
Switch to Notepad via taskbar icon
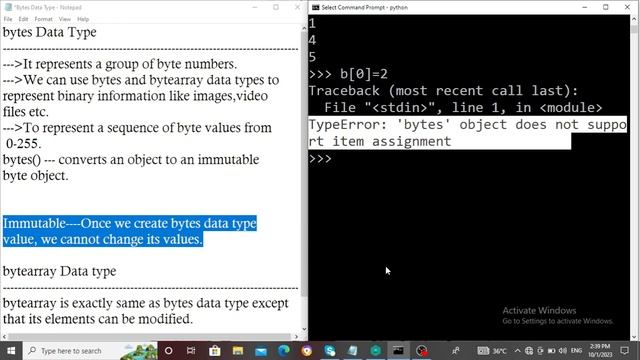coord(353,351)
